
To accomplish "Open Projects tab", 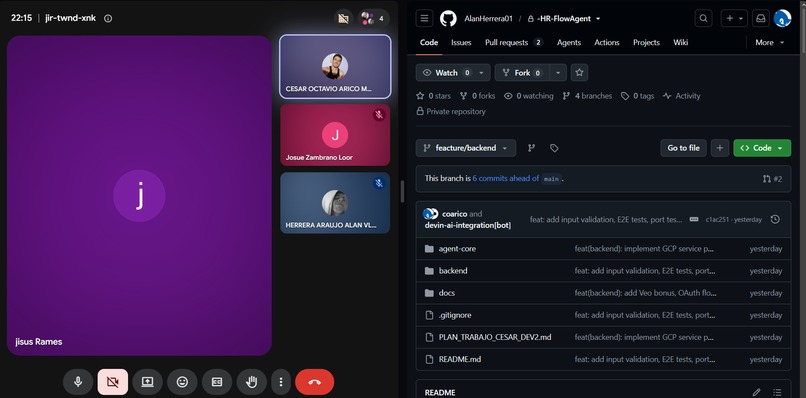I will (x=646, y=43).
